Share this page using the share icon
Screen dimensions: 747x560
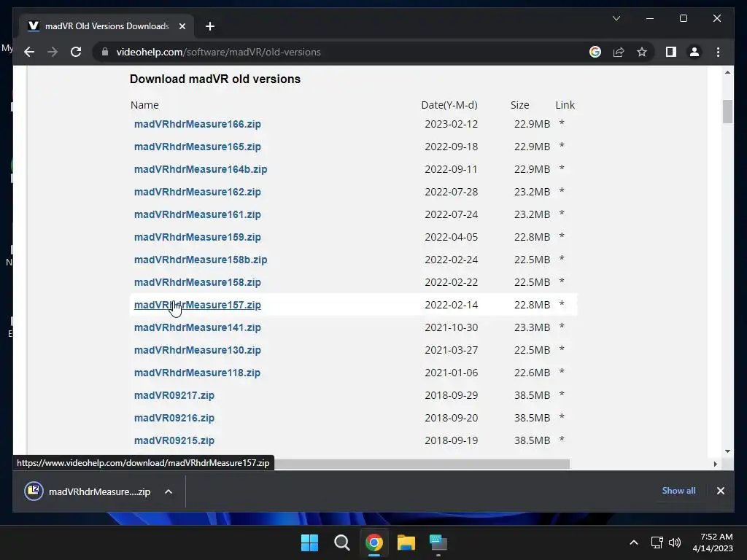coord(619,52)
